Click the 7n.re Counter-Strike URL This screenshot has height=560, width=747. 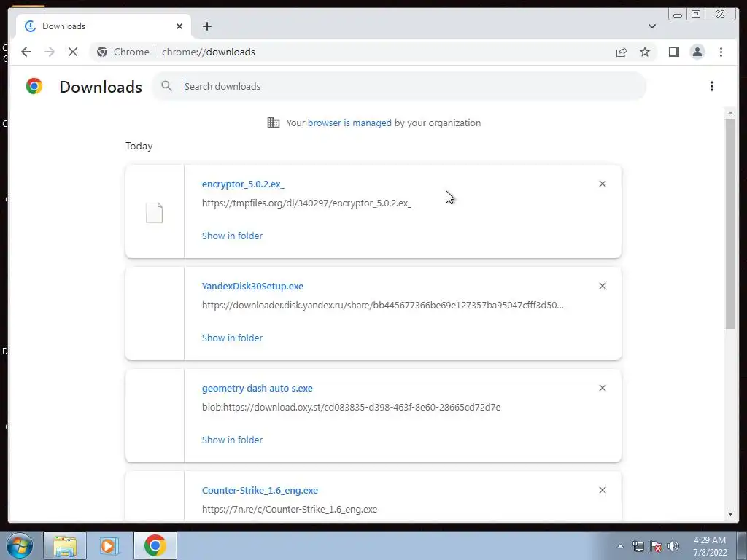(289, 510)
